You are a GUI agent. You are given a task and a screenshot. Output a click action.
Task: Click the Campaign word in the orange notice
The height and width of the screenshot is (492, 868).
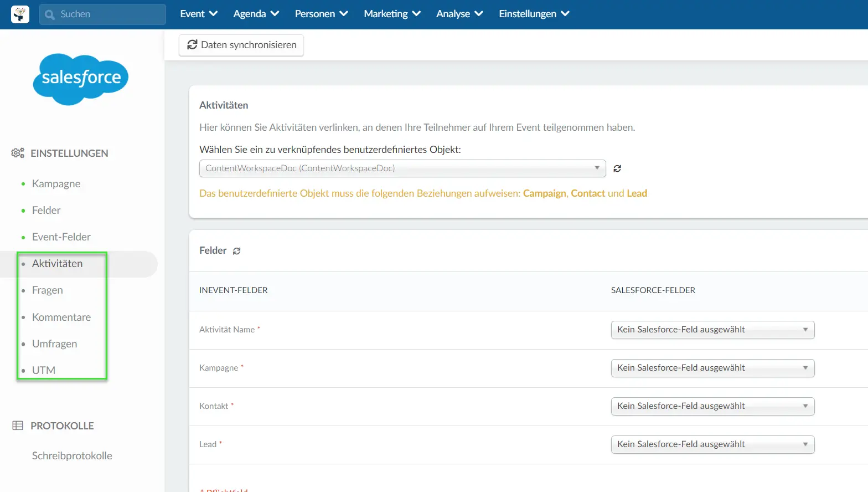[545, 193]
